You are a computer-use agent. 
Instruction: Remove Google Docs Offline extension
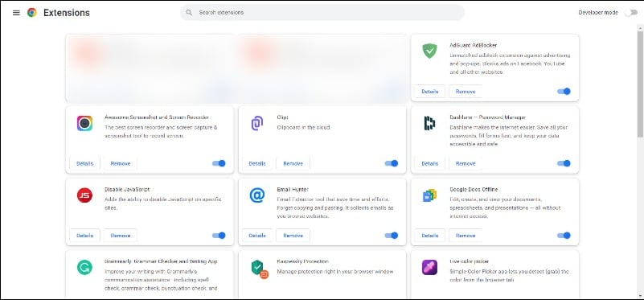(466, 236)
